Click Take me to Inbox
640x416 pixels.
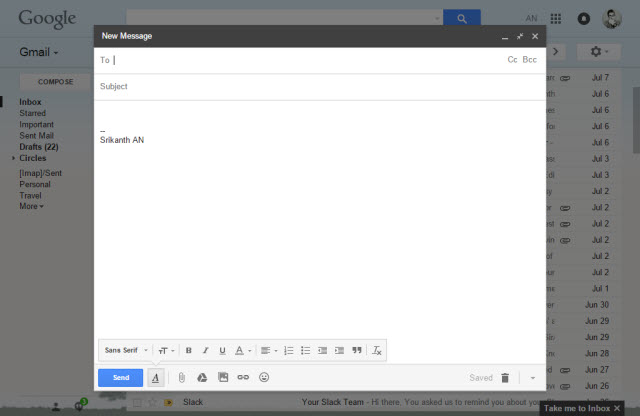577,408
